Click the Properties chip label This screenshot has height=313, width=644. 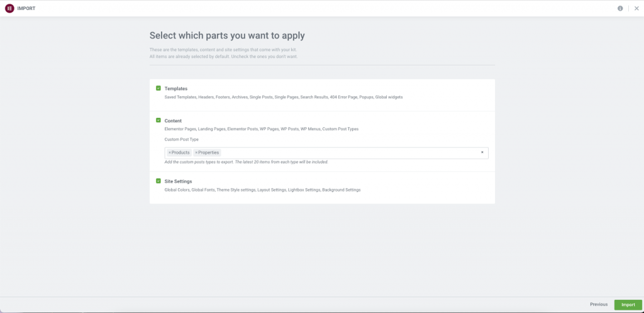click(209, 152)
